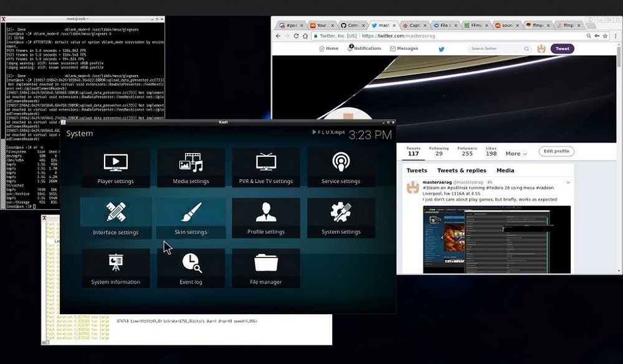
Task: Open System information in Kodi
Action: 116,268
